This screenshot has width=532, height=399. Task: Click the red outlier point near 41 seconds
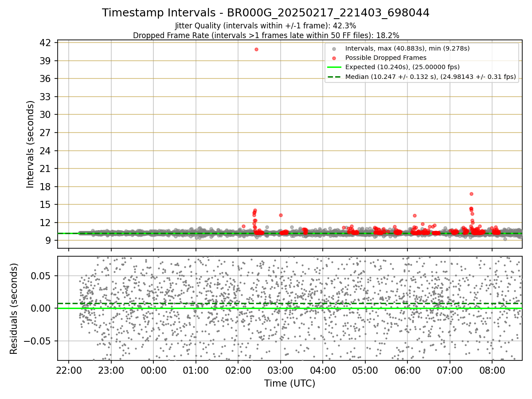tap(256, 49)
